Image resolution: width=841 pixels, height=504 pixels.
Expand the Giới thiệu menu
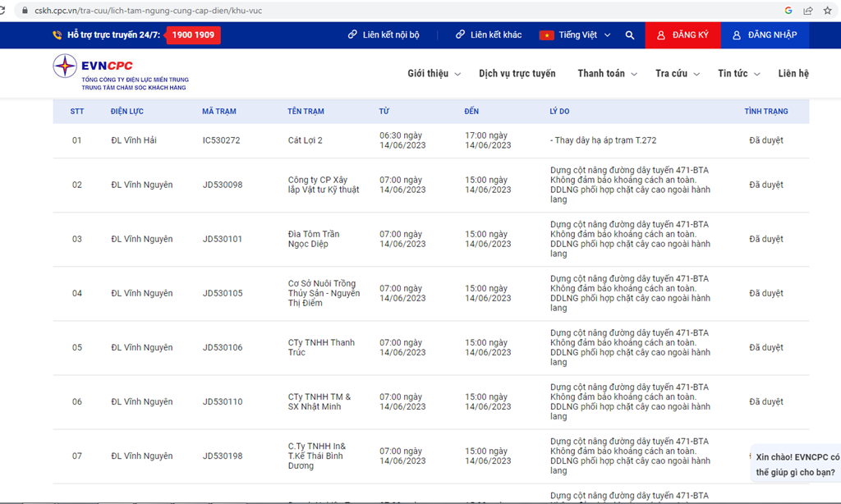click(x=433, y=74)
